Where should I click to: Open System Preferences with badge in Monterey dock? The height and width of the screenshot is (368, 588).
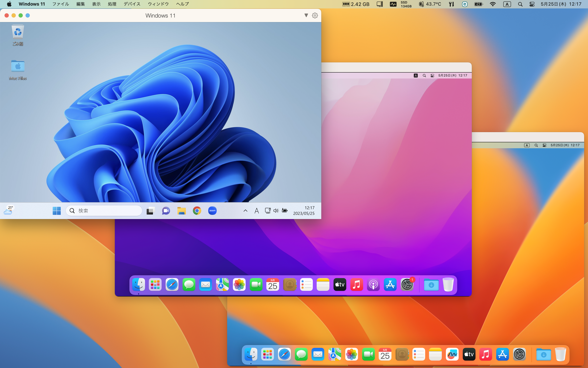click(x=407, y=285)
